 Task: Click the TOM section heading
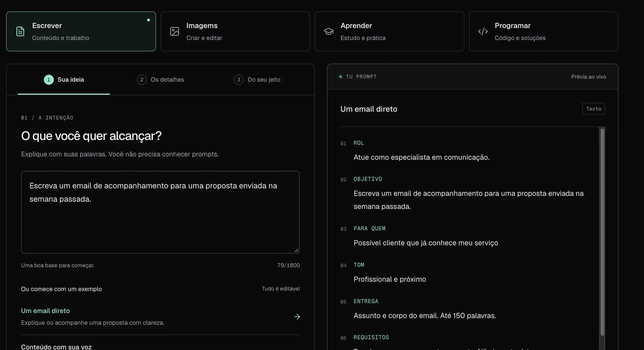359,265
